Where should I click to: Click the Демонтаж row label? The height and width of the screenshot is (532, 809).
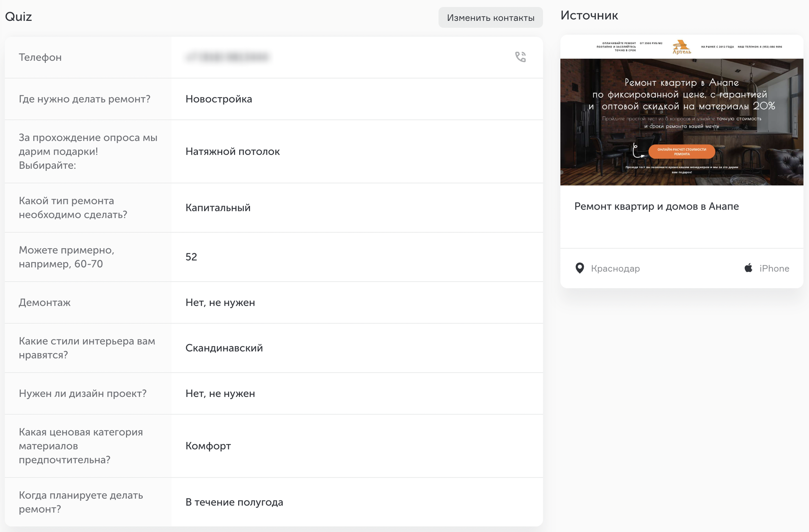[x=45, y=302]
